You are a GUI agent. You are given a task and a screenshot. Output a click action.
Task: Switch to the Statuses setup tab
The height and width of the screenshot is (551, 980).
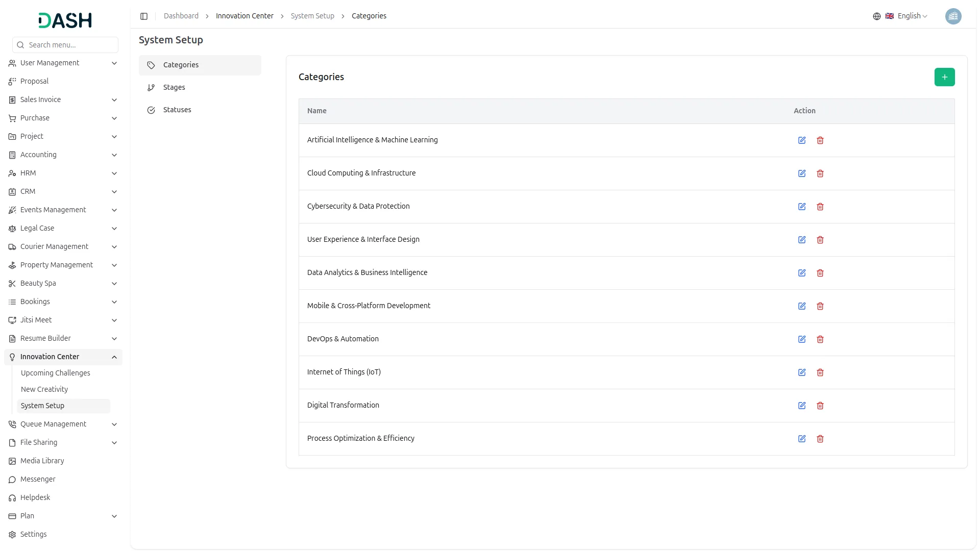[177, 110]
